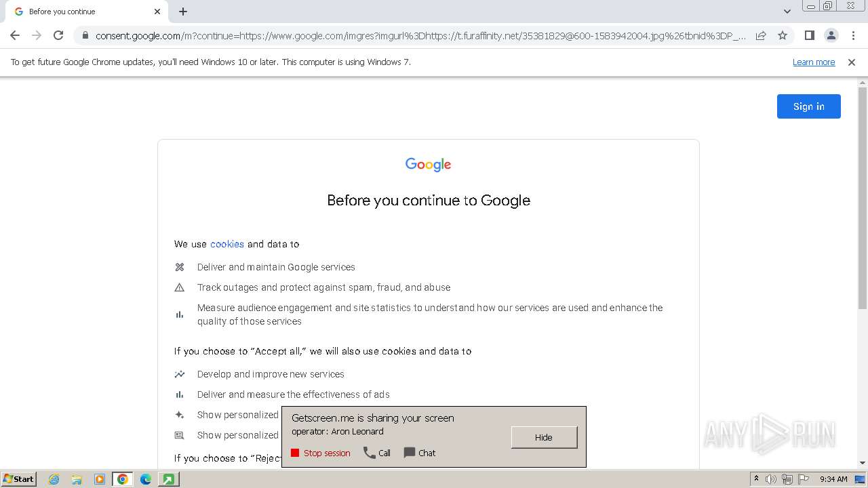Open chat with the operator
Screen dimensions: 868x488
click(x=420, y=453)
